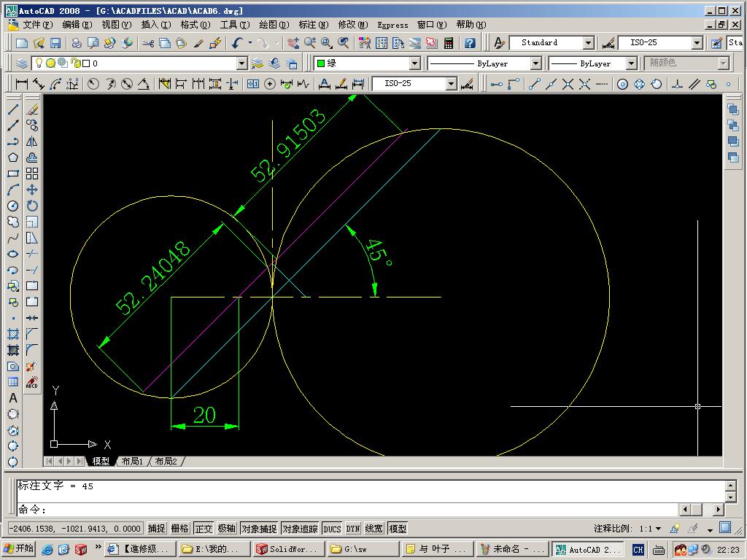Open the ByLayer linetype dropdown
The width and height of the screenshot is (747, 560).
pos(536,63)
